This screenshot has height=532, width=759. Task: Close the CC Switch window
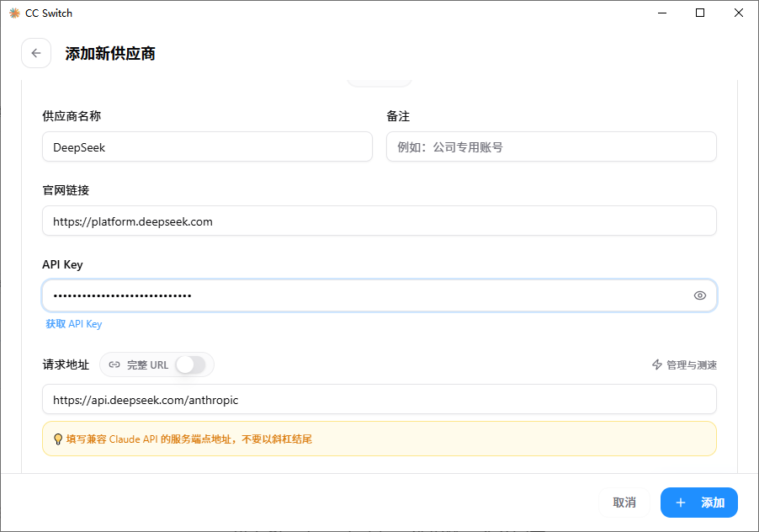tap(738, 13)
